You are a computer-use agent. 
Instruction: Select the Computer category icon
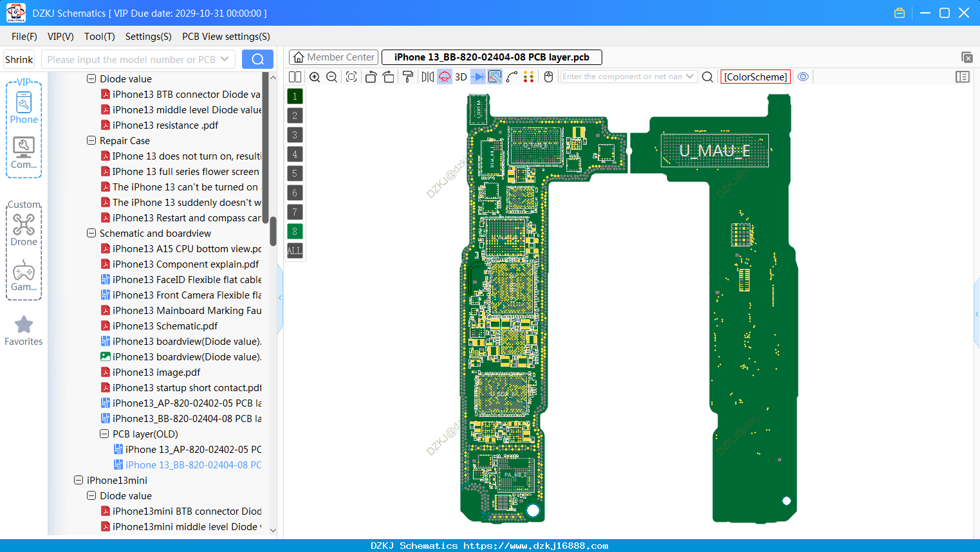point(24,153)
